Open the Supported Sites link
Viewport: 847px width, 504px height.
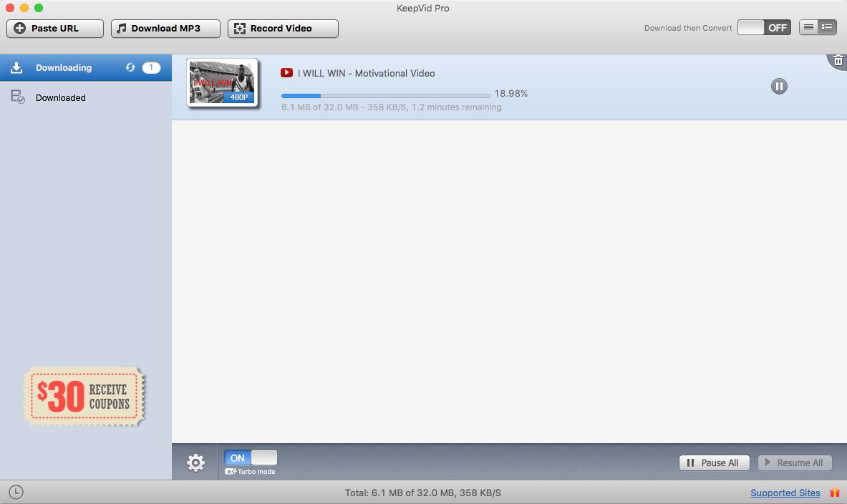coord(785,493)
